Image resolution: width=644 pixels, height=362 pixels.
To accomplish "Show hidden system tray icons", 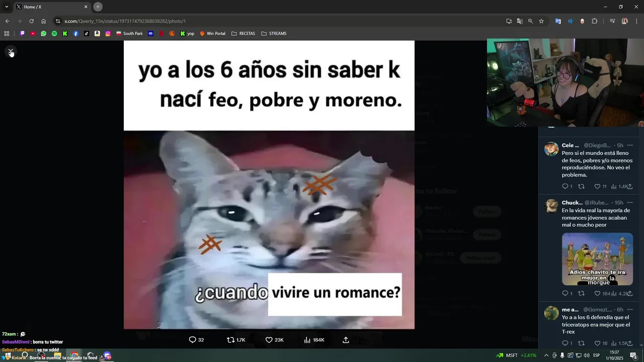I will click(x=546, y=355).
